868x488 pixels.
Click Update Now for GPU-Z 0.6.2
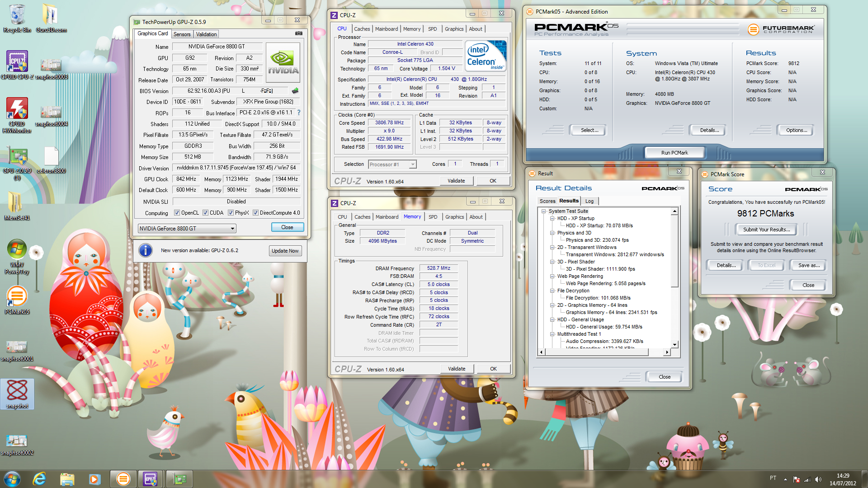coord(285,251)
